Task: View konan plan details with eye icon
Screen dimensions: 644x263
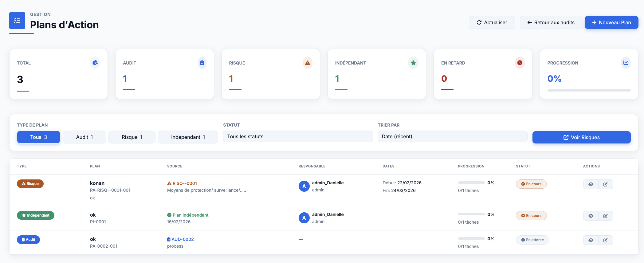Action: 591,184
